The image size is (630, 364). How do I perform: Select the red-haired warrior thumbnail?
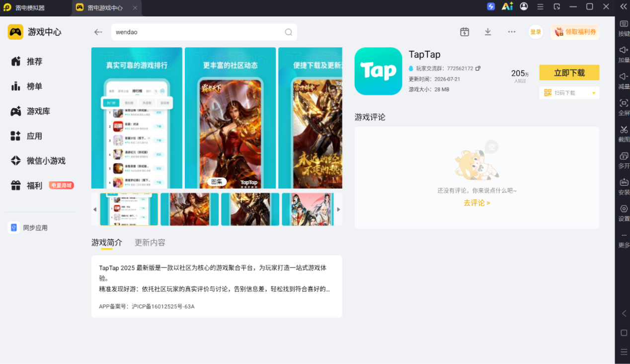(190, 209)
